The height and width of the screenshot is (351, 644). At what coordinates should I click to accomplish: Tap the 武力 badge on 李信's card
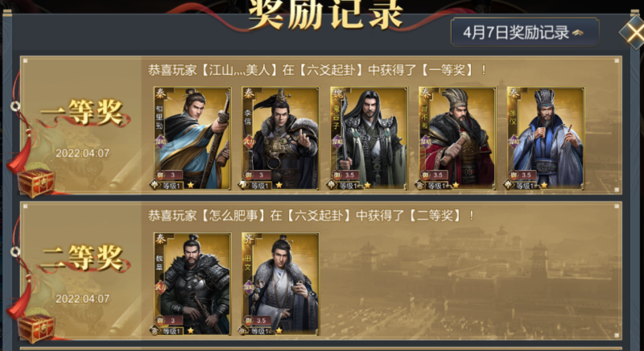pyautogui.click(x=249, y=142)
